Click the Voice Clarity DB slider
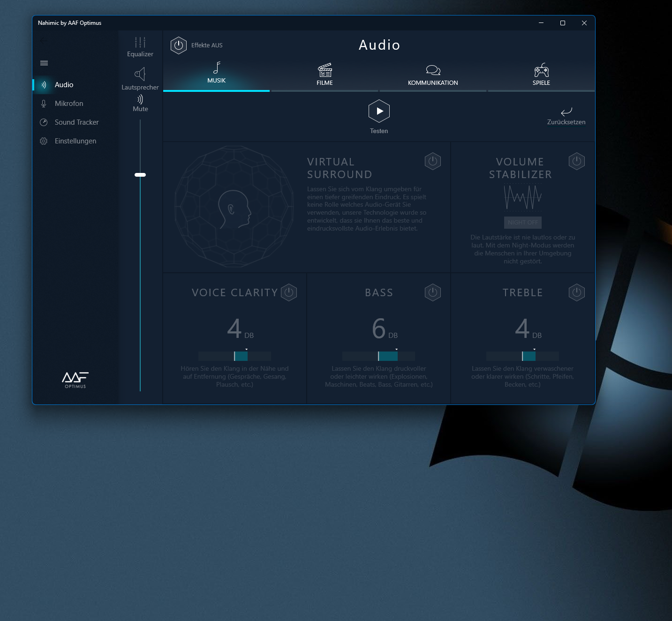The width and height of the screenshot is (672, 621). (x=234, y=356)
